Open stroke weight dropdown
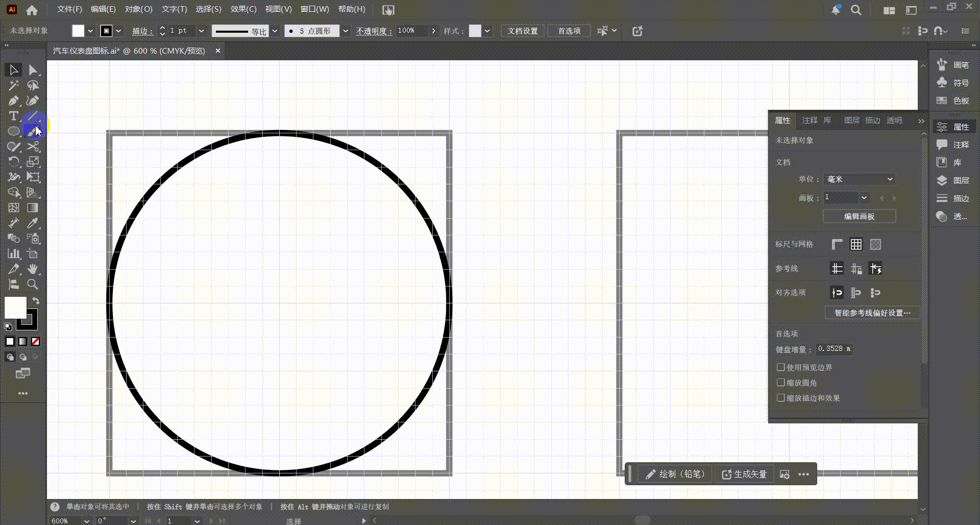 point(201,31)
